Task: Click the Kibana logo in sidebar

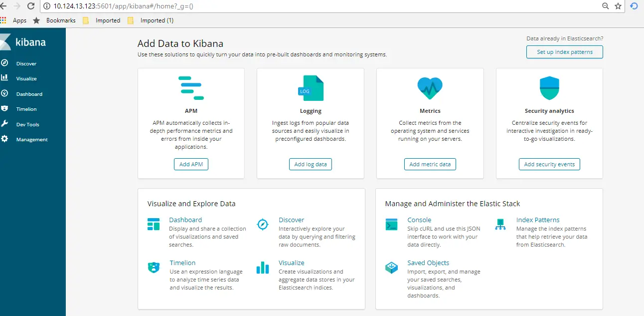Action: 24,42
